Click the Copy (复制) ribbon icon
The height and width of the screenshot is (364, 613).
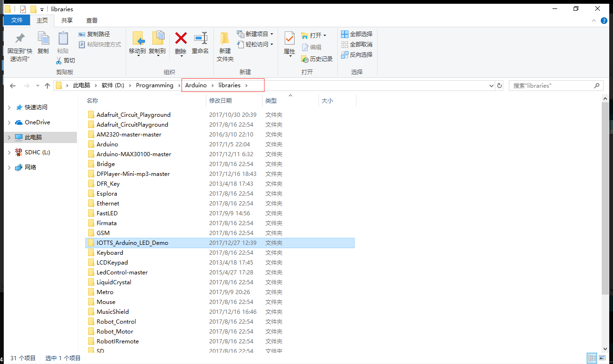pos(43,38)
